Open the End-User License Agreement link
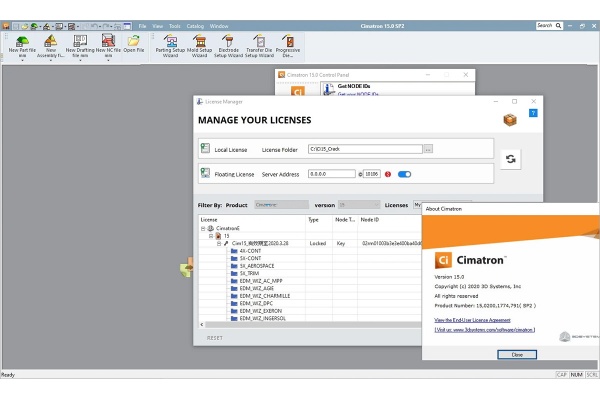Screen dimensions: 600x400 click(472, 320)
